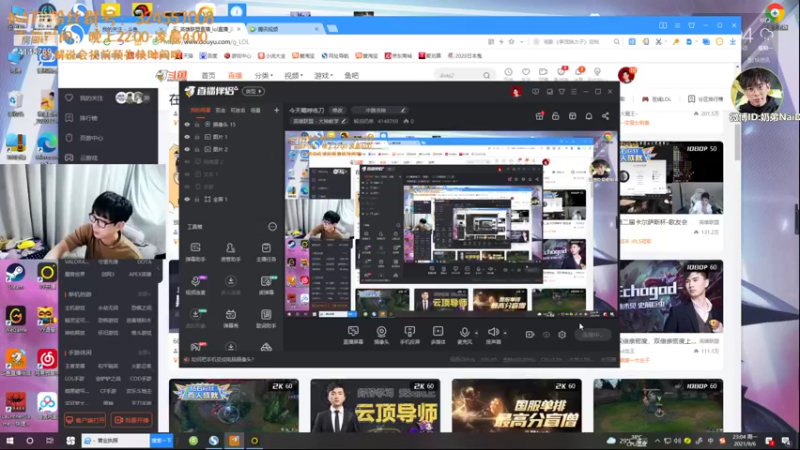Toggle lock on 全屏 1 source
This screenshot has width=800, height=450.
point(197,199)
